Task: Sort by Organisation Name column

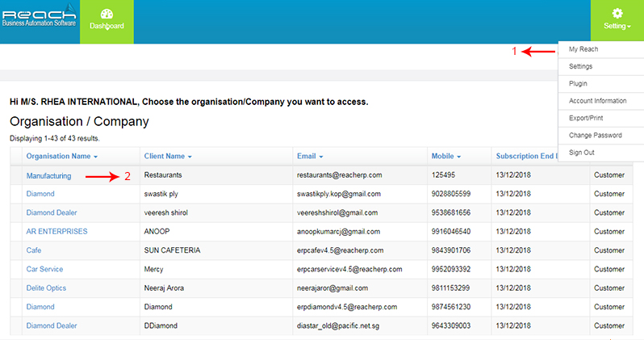Action: [x=62, y=156]
